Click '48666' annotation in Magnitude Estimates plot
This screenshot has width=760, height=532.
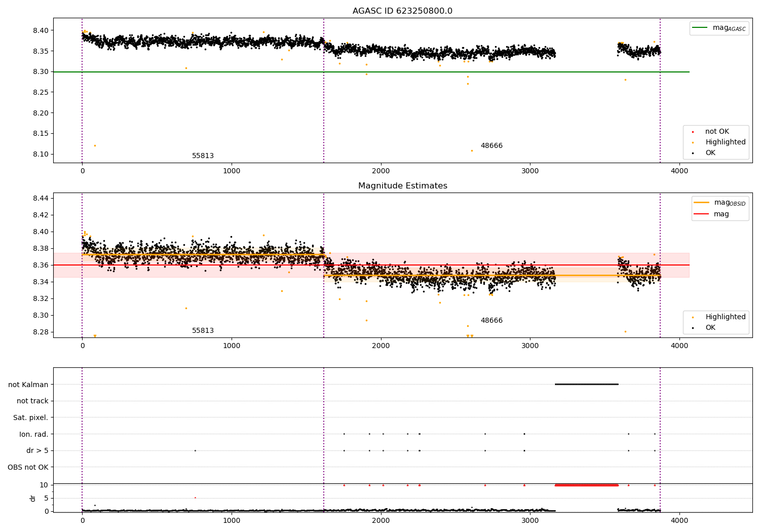pyautogui.click(x=491, y=321)
